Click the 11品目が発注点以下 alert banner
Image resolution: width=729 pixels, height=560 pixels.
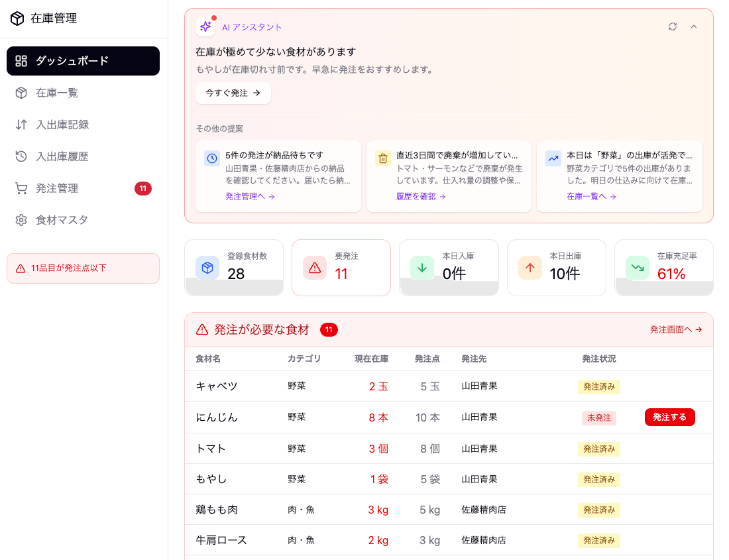click(83, 268)
